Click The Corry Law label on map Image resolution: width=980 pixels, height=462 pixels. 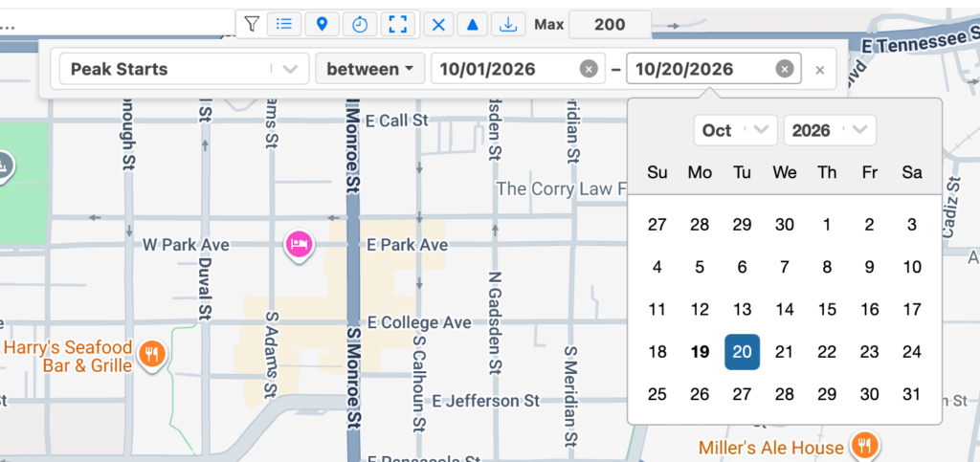coord(561,188)
